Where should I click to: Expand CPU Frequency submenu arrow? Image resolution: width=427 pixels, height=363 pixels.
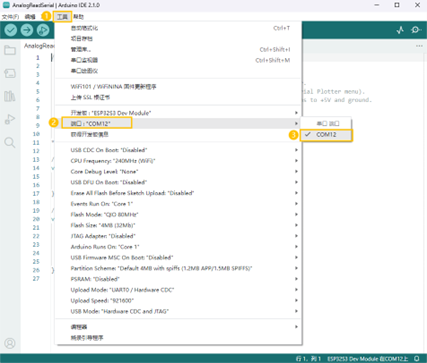pyautogui.click(x=296, y=161)
